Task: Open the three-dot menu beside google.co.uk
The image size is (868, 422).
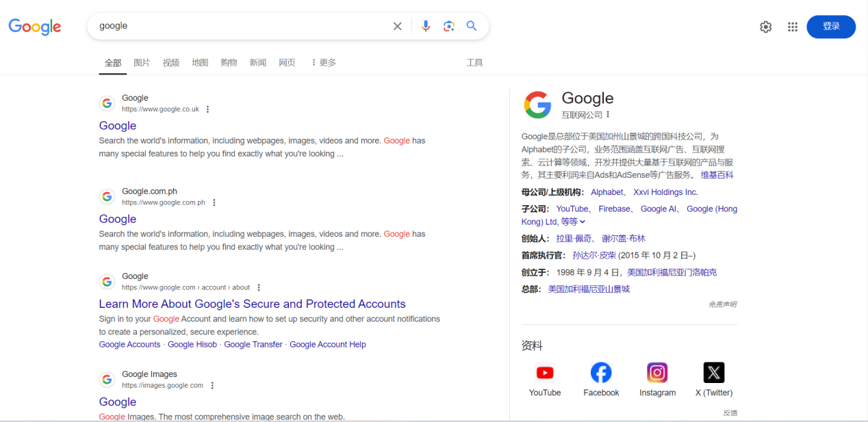Action: coord(207,109)
